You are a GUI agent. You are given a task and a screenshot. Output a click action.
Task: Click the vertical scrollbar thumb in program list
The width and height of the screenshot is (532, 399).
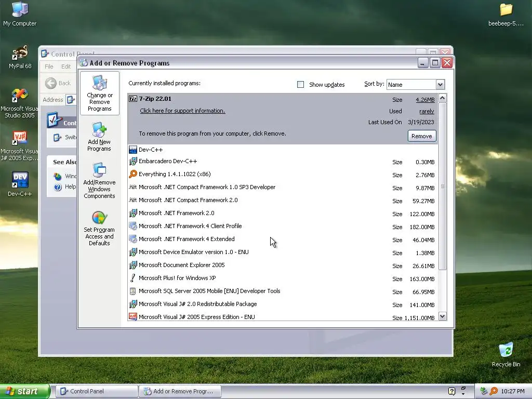pyautogui.click(x=443, y=187)
